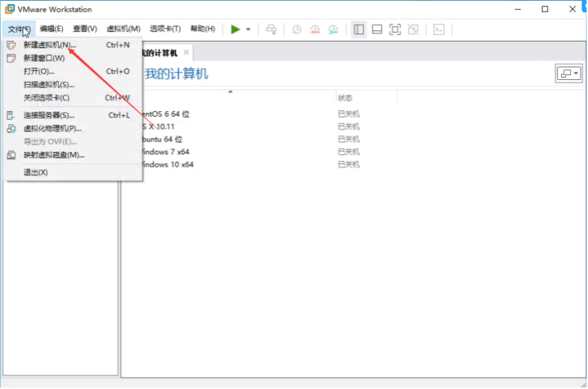The height and width of the screenshot is (389, 588).
Task: Click the Unity mode toolbar icon
Action: 413,29
